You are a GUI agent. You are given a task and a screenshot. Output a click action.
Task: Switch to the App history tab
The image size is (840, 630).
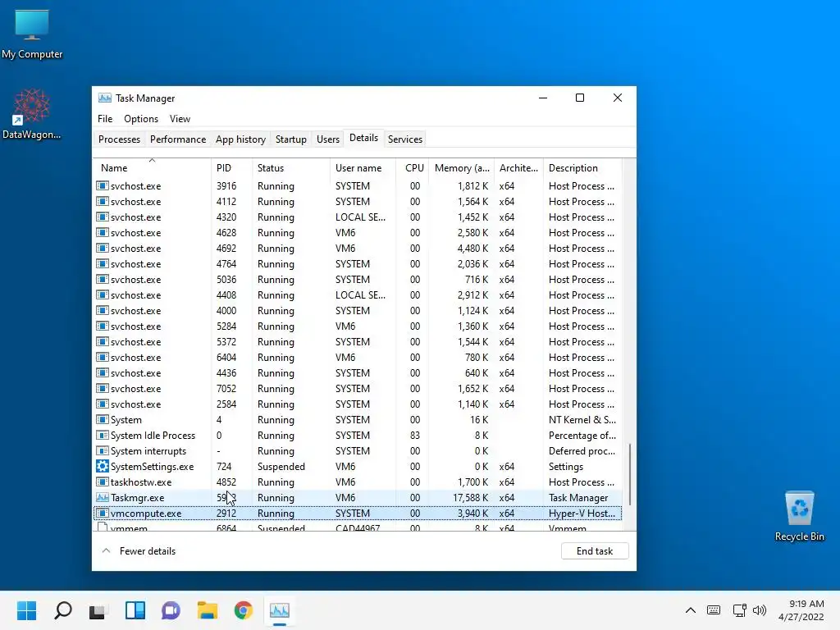240,139
